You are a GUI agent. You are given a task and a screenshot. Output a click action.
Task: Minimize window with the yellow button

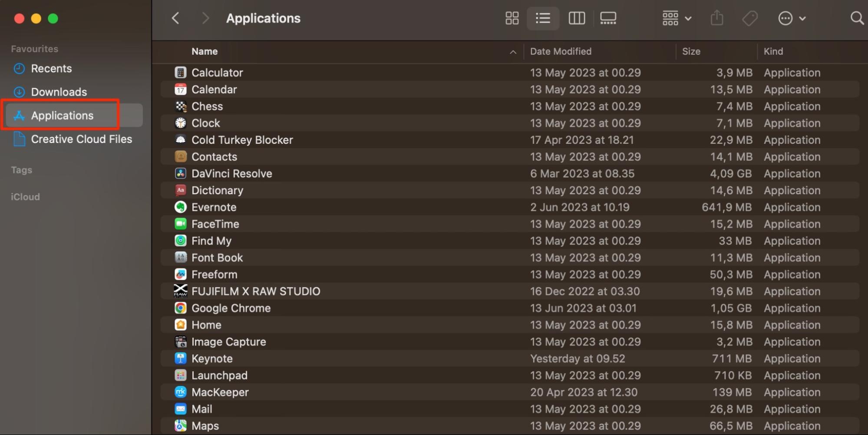click(36, 18)
